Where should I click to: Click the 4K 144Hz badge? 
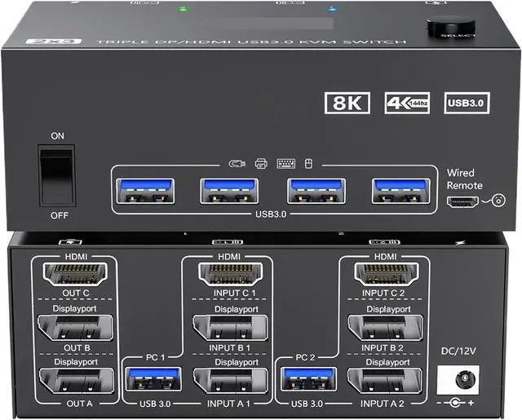[407, 104]
